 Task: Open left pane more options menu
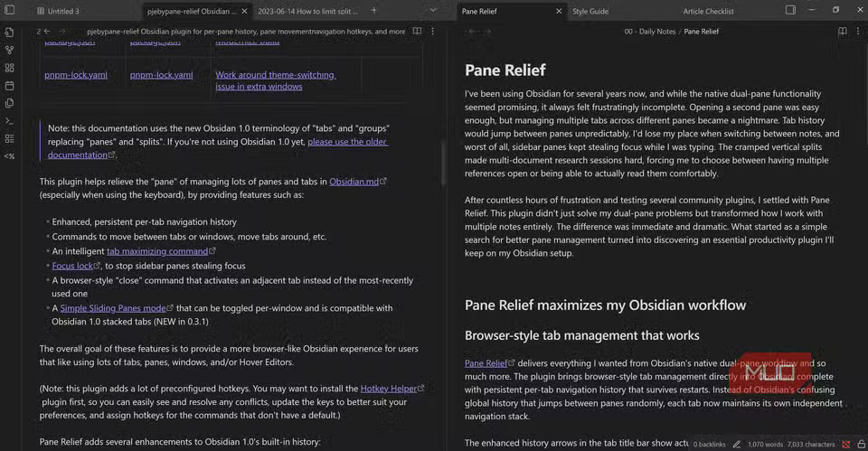point(431,31)
